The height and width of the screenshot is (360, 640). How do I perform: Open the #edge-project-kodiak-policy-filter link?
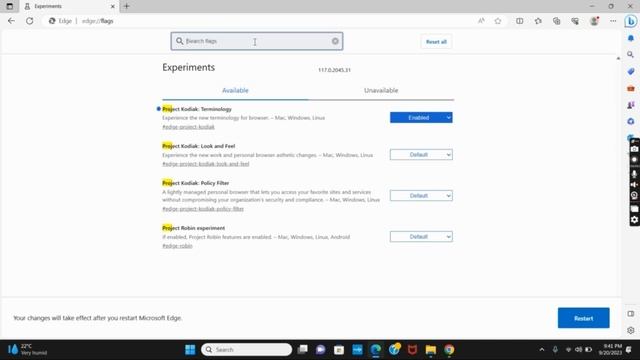coord(203,209)
